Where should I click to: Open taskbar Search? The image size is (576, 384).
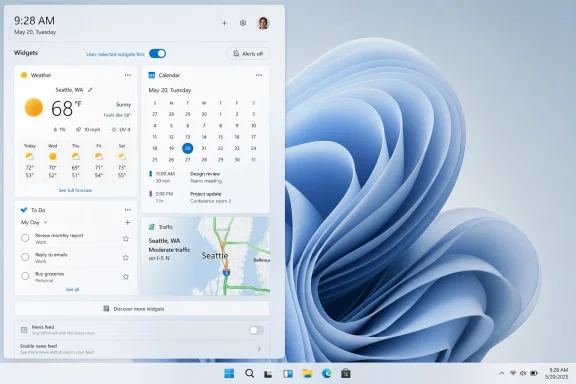[249, 374]
